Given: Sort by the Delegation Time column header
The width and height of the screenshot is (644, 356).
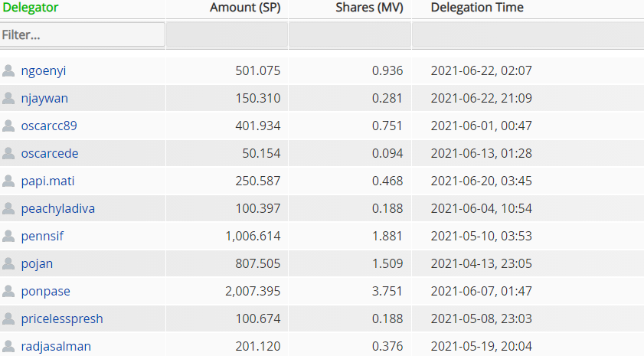Looking at the screenshot, I should click(477, 8).
